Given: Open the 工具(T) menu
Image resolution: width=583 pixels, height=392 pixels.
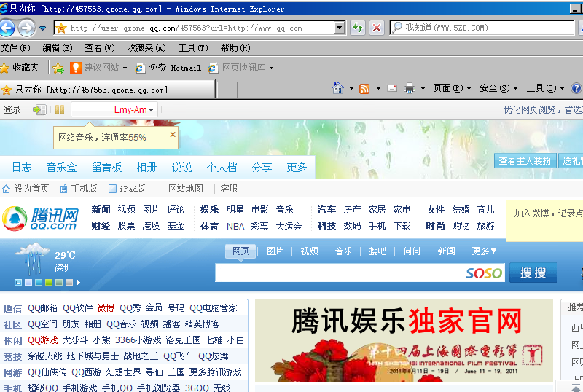Looking at the screenshot, I should [x=193, y=48].
